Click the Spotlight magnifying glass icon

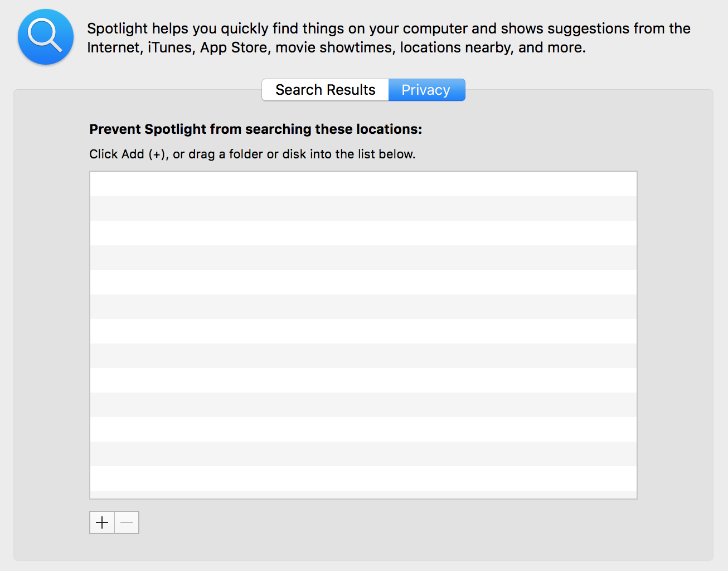(x=46, y=37)
